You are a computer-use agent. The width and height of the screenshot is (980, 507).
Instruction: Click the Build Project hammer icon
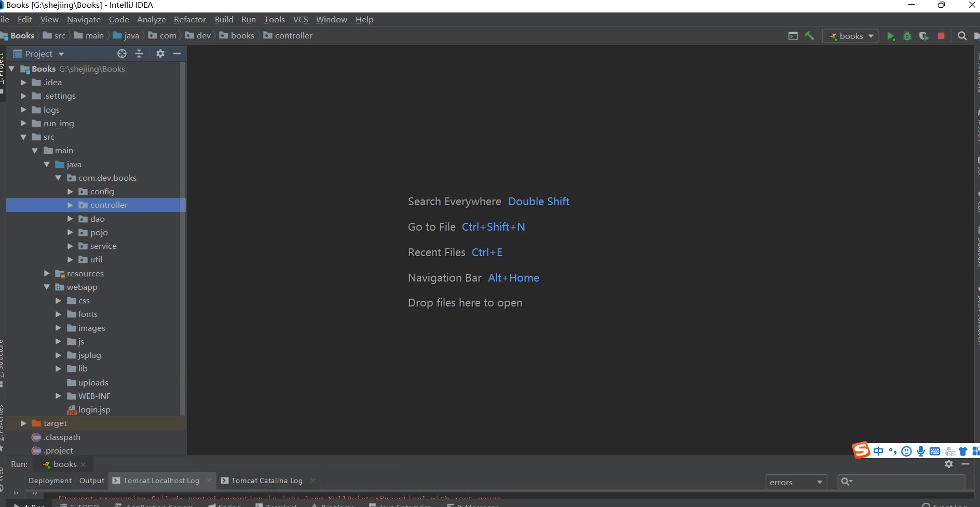tap(809, 36)
